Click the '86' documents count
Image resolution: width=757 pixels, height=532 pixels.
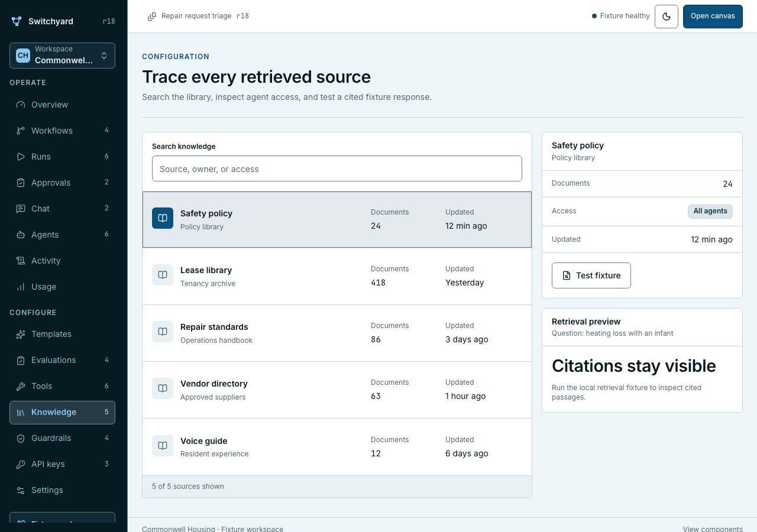click(376, 339)
